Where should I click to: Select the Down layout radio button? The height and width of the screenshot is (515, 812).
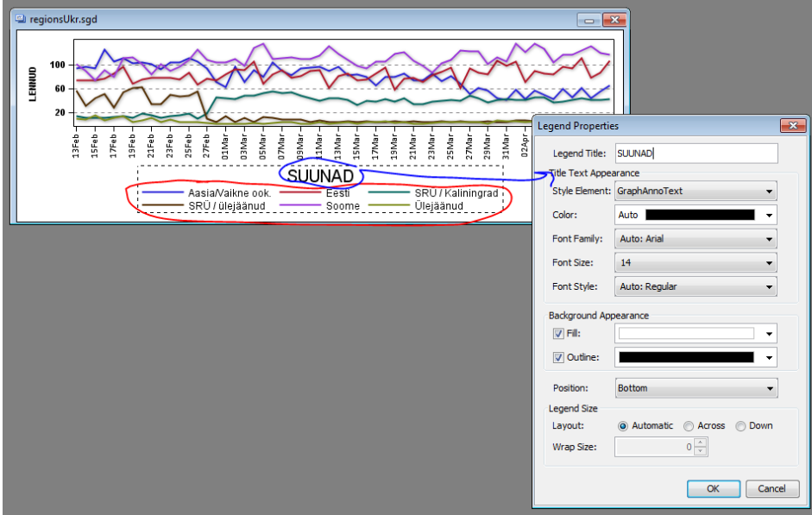[x=740, y=425]
